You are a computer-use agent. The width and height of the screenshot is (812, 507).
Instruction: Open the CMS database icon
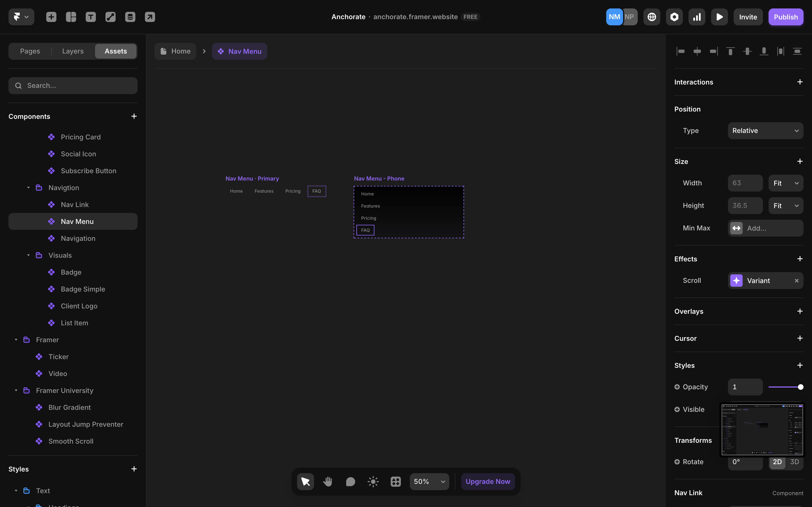[x=130, y=17]
